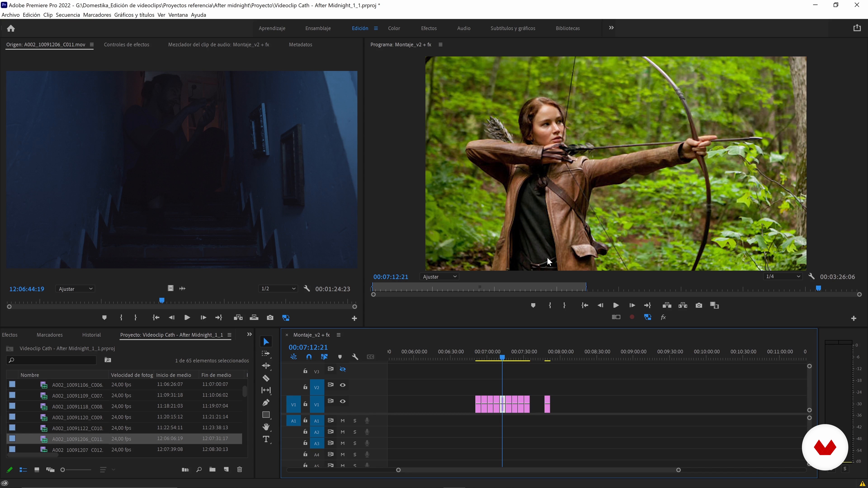
Task: Open timeline display settings wrench
Action: [355, 357]
